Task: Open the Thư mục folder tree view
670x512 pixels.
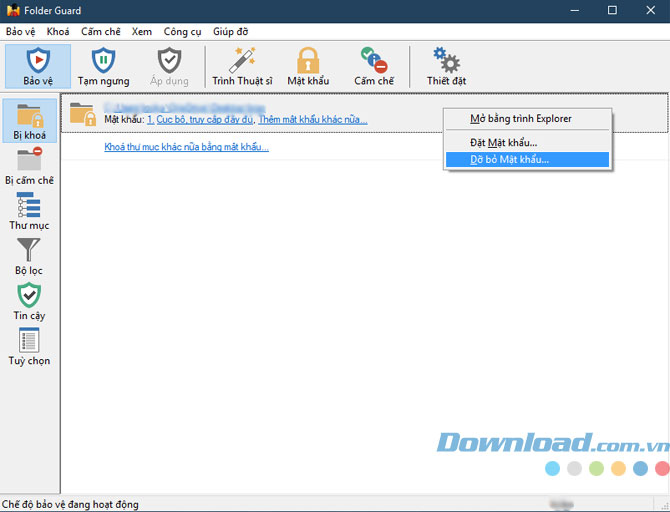Action: pyautogui.click(x=30, y=212)
